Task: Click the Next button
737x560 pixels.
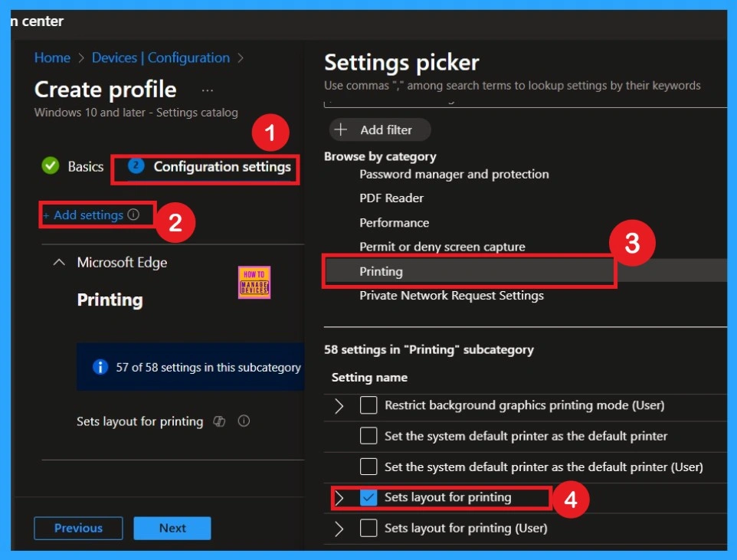Action: (x=172, y=528)
